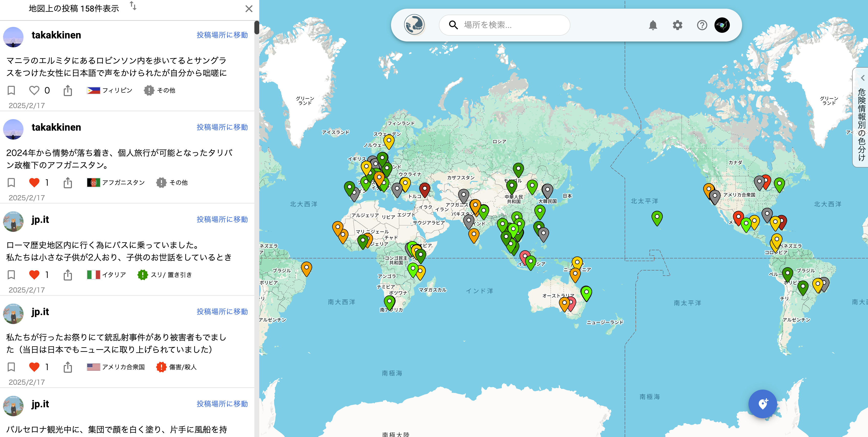Click the app logo in the search bar
The width and height of the screenshot is (868, 437).
pyautogui.click(x=414, y=25)
